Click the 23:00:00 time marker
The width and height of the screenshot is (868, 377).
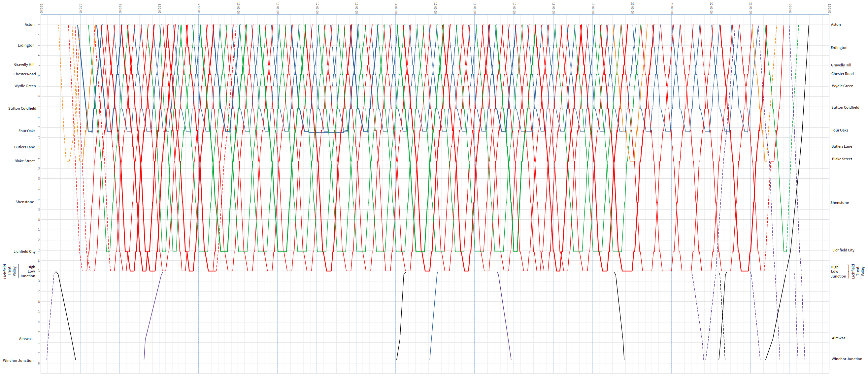pos(751,8)
